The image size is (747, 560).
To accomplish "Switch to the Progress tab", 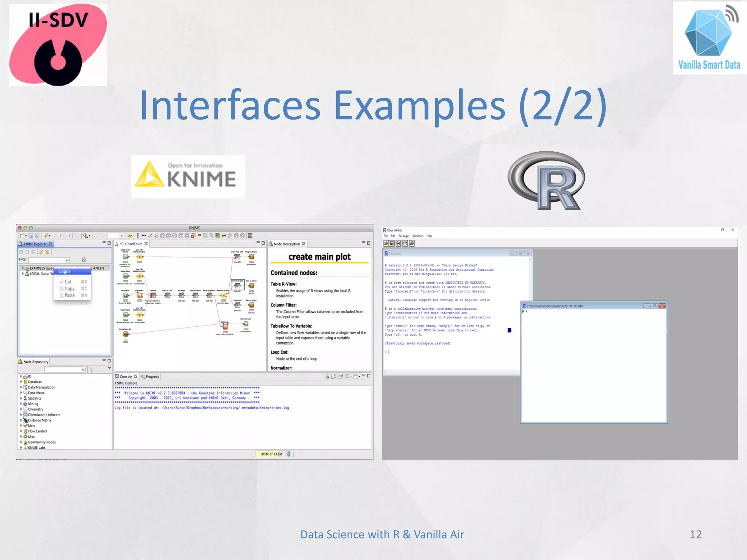I will click(150, 377).
